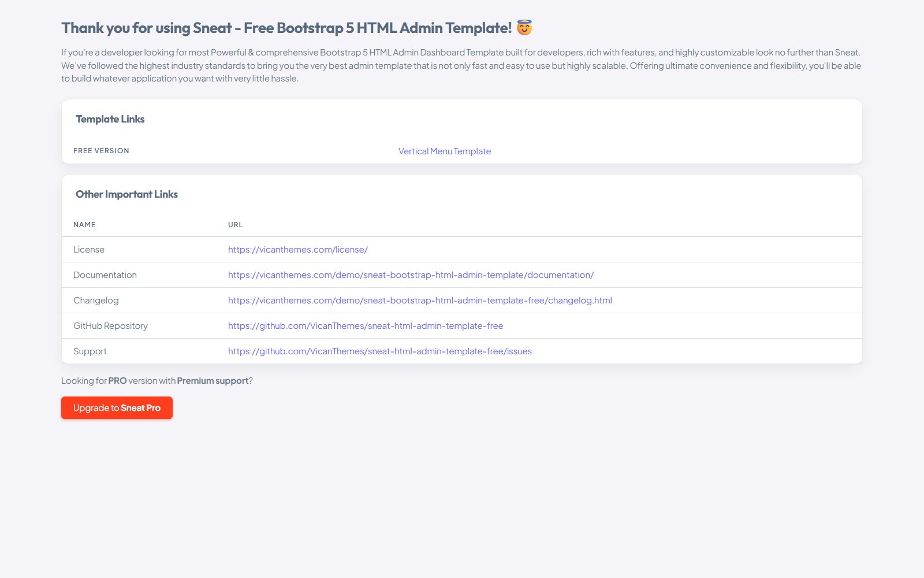Image resolution: width=924 pixels, height=578 pixels.
Task: Select the Changelog row name
Action: 96,301
